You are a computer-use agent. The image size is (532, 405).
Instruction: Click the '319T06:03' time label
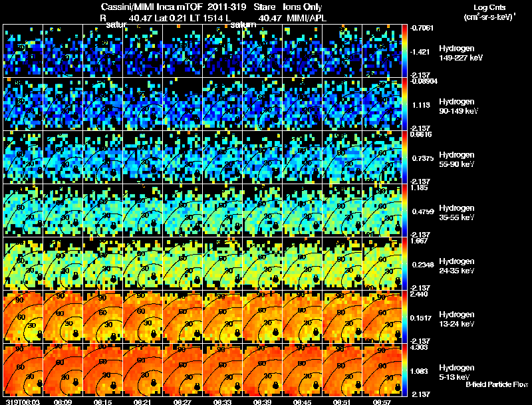coord(23,402)
